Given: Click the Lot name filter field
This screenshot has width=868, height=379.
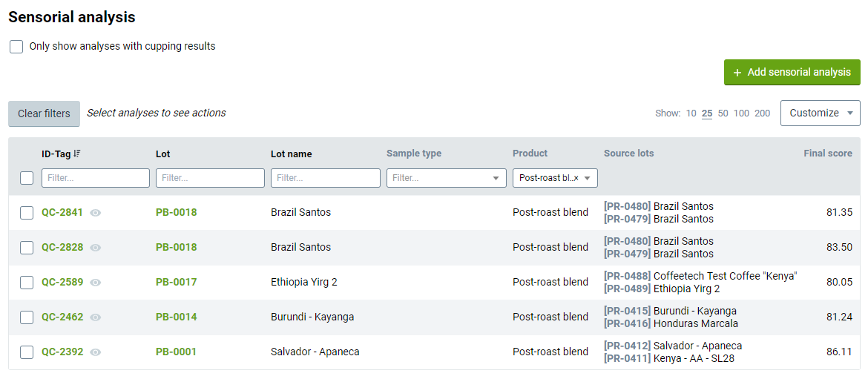Looking at the screenshot, I should (326, 178).
